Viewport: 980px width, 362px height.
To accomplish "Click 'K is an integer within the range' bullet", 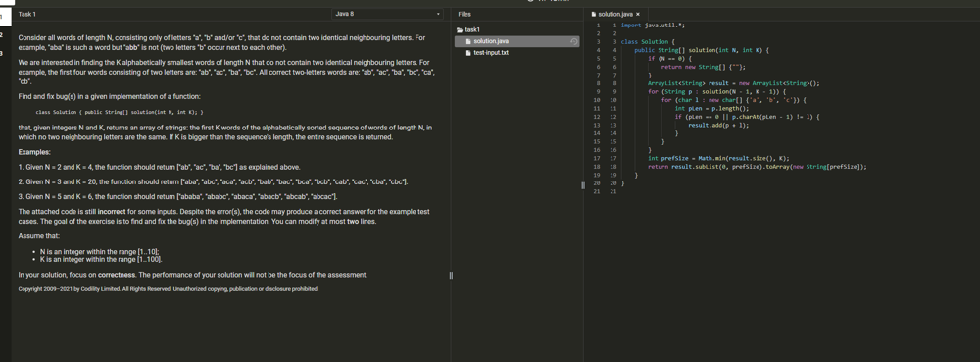I will coord(101,259).
